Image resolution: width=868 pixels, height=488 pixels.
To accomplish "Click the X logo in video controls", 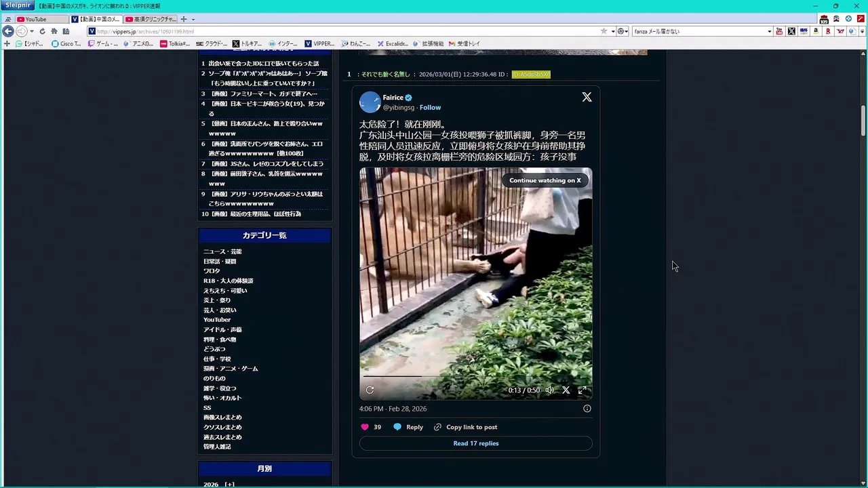I will 566,390.
